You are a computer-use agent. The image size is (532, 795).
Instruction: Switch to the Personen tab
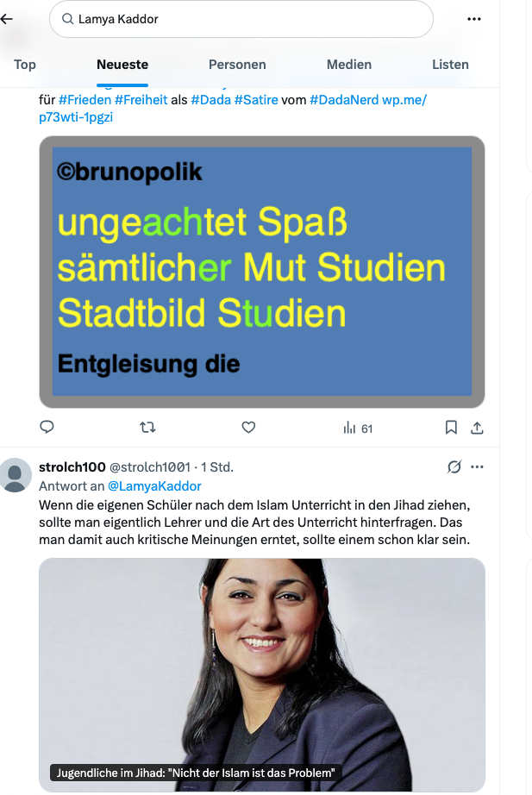237,65
